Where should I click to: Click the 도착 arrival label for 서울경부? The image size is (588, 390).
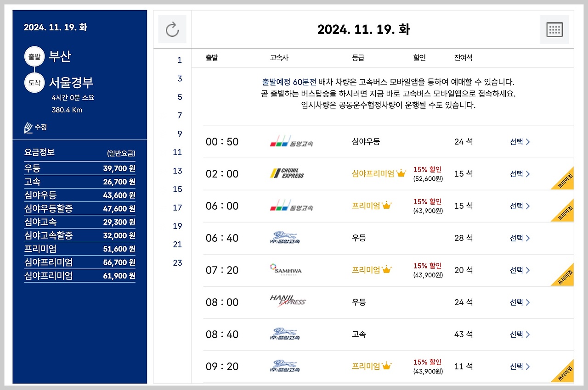(x=34, y=83)
